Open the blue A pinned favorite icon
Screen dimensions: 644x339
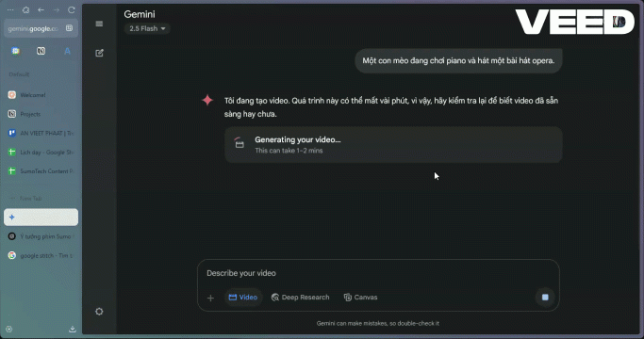[x=67, y=51]
